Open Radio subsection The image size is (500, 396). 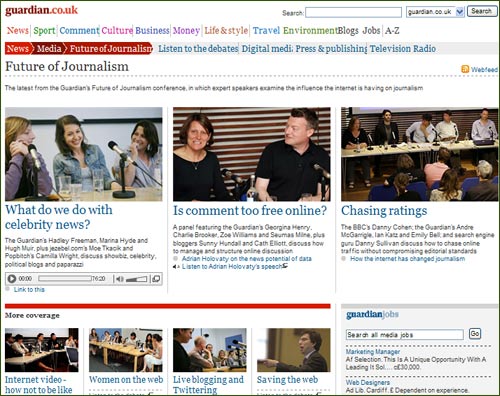pos(424,49)
